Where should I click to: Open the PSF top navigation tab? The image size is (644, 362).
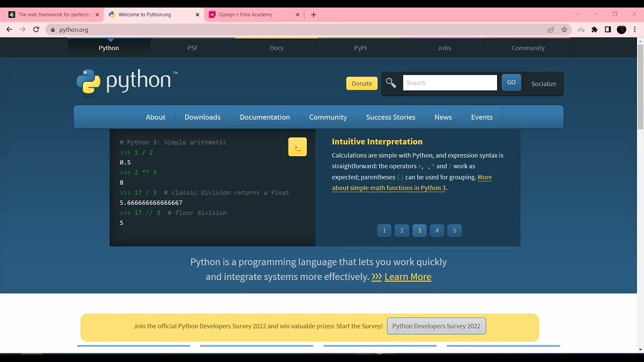point(193,48)
